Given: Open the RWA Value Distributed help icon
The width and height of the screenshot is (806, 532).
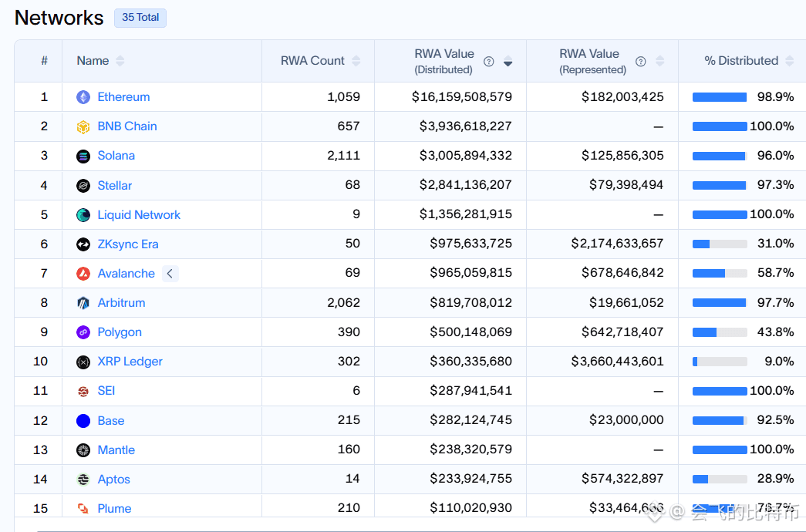Looking at the screenshot, I should (x=489, y=62).
